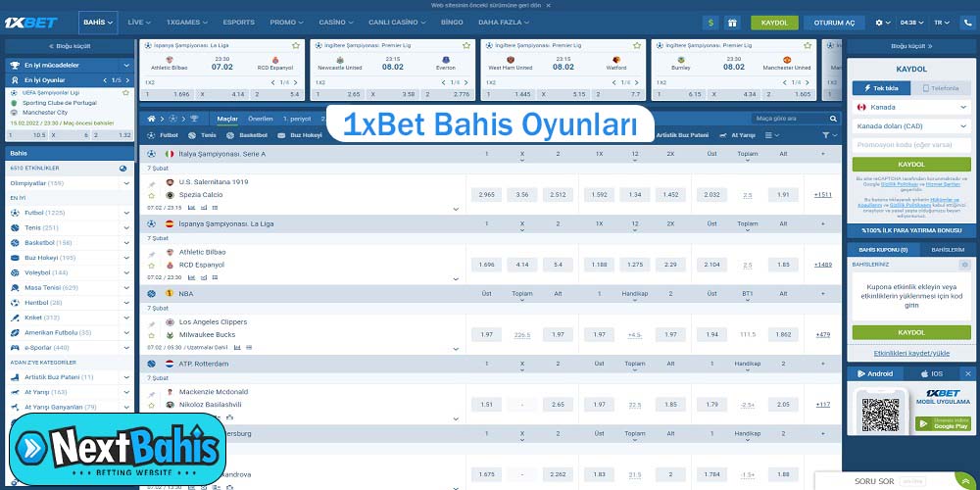Image resolution: width=980 pixels, height=490 pixels.
Task: Select the At Yarışı sport filter
Action: (x=737, y=135)
